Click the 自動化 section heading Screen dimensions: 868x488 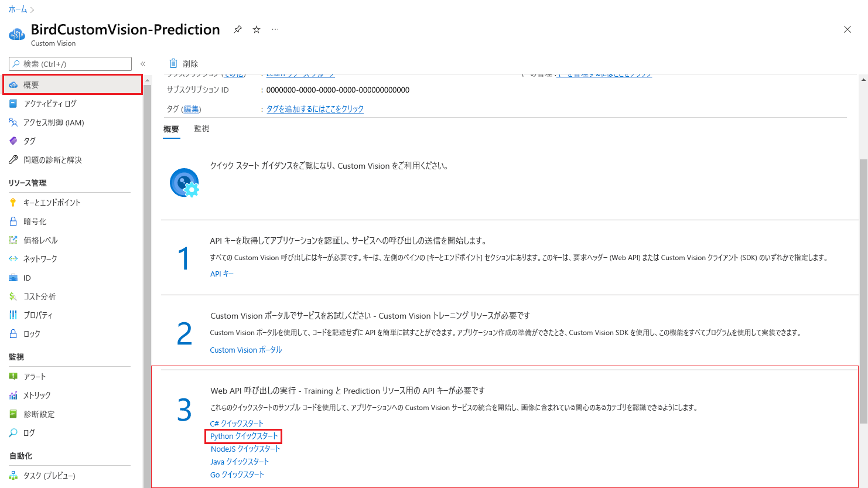point(20,456)
